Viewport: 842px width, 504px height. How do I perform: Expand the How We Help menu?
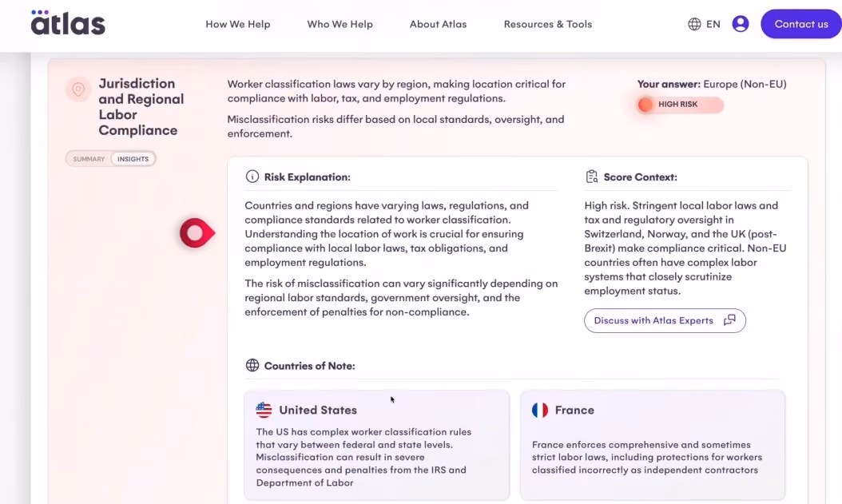[x=238, y=24]
